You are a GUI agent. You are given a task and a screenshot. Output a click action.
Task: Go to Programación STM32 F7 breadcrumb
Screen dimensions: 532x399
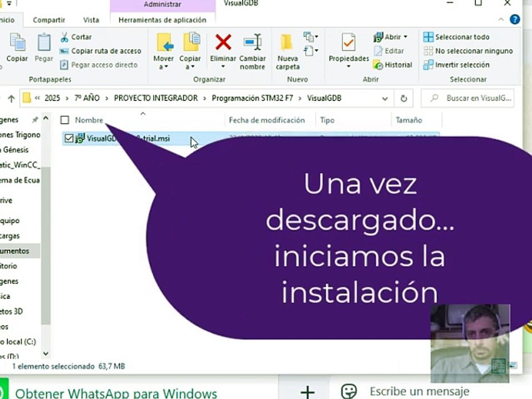pyautogui.click(x=252, y=98)
